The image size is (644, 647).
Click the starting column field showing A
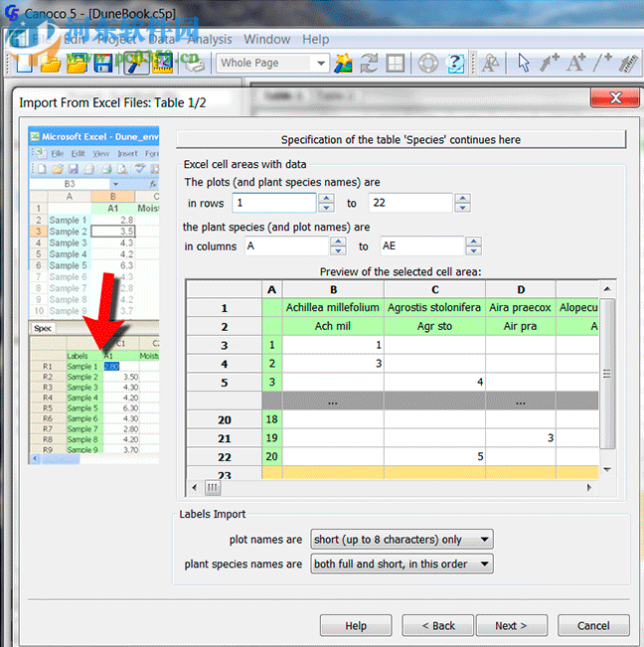[287, 245]
